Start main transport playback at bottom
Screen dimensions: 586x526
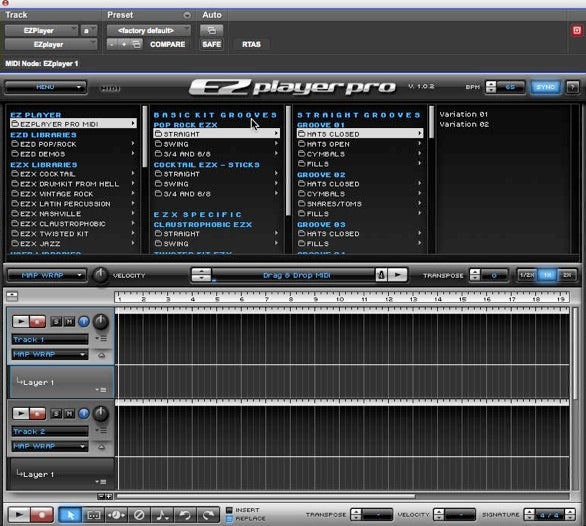click(19, 515)
